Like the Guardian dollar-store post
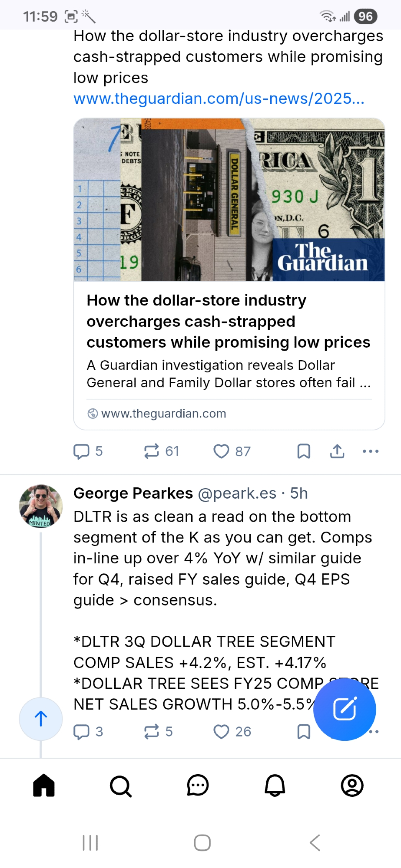Viewport: 401px width, 868px height. pyautogui.click(x=221, y=451)
